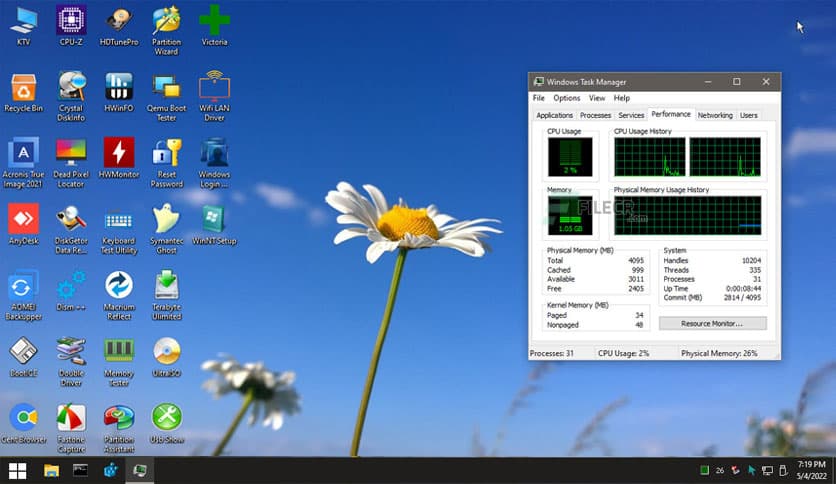This screenshot has height=484, width=836.
Task: Select the Macrium Reflect icon
Action: [x=118, y=285]
